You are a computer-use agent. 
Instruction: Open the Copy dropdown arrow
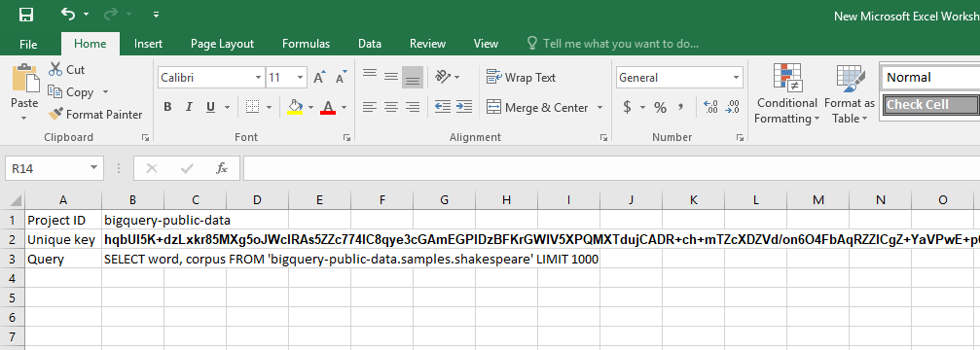click(x=105, y=92)
